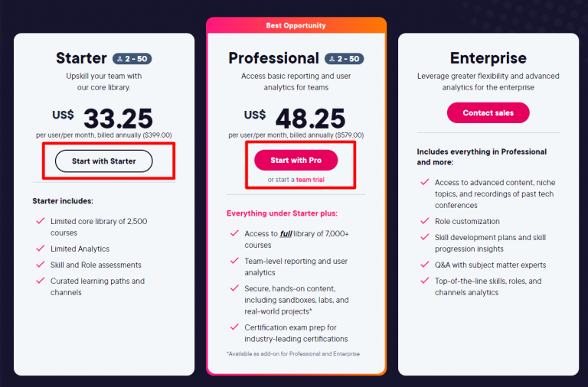Click the Start with Pro button
This screenshot has height=387, width=588.
[x=296, y=161]
